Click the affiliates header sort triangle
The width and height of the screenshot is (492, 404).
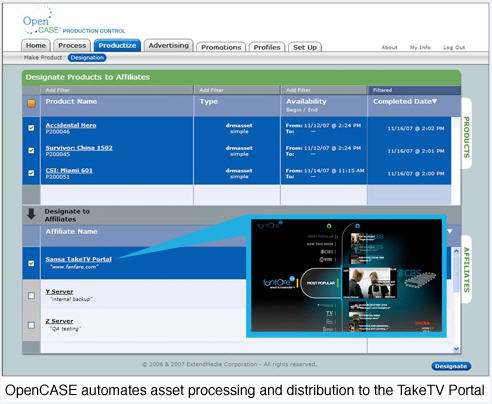pos(450,231)
